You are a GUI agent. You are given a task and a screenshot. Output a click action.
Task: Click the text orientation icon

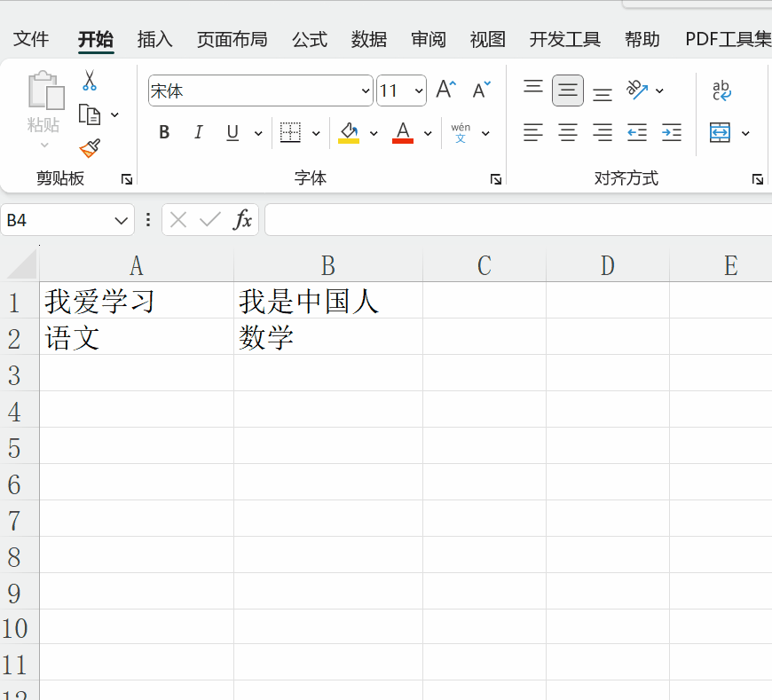coord(636,90)
